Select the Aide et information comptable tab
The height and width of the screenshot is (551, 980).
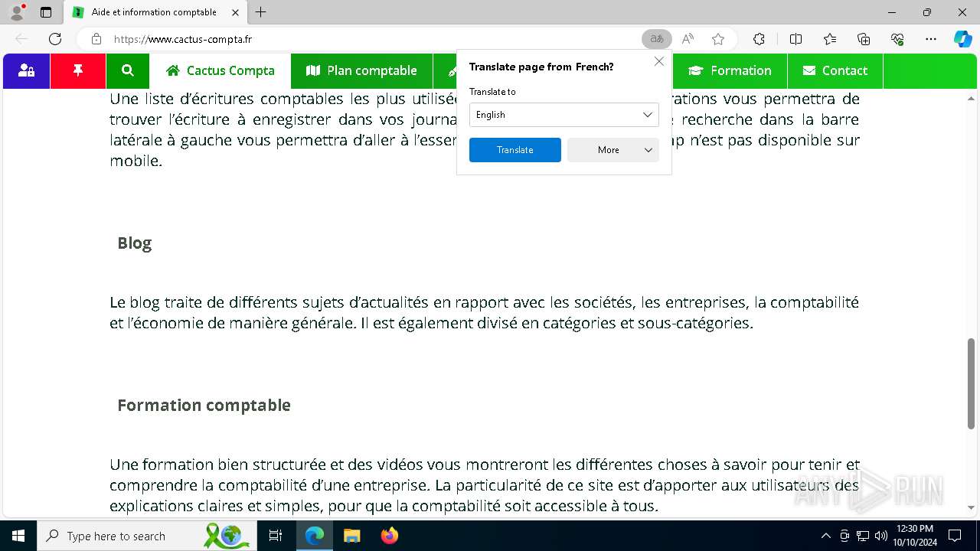coord(155,12)
